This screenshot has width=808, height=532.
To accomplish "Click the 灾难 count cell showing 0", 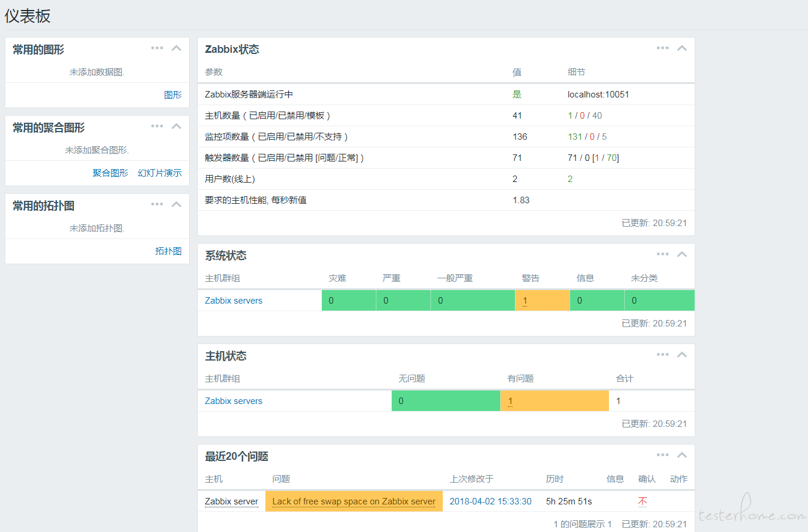I will click(x=349, y=301).
